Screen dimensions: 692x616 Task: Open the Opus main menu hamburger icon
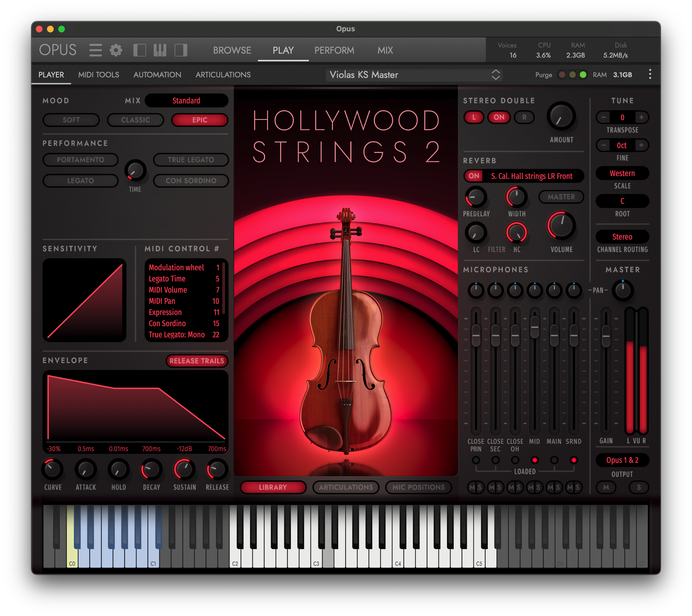(x=95, y=50)
